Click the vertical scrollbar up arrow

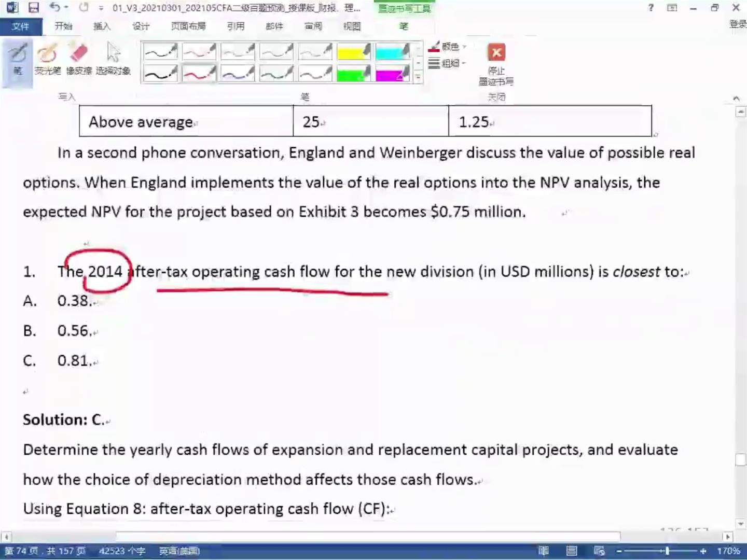coord(741,111)
